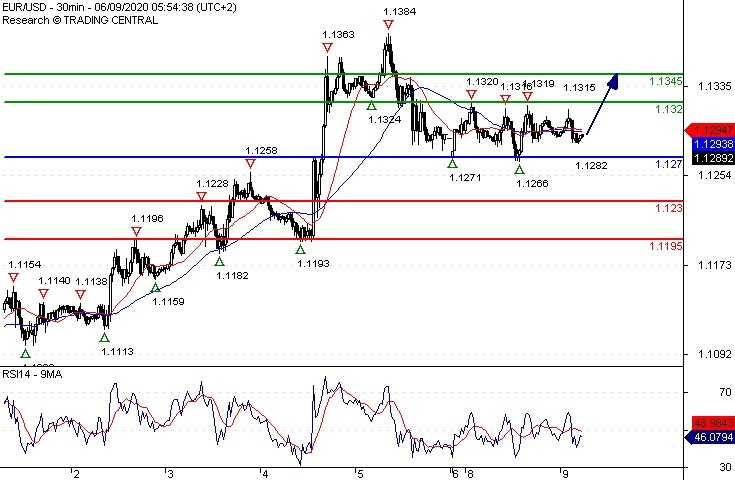Click the red peak marker under 1.1320
This screenshot has width=735, height=480.
pyautogui.click(x=471, y=95)
